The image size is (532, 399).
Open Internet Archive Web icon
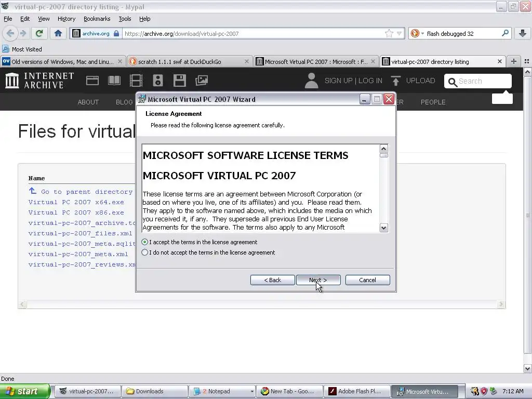tap(92, 81)
